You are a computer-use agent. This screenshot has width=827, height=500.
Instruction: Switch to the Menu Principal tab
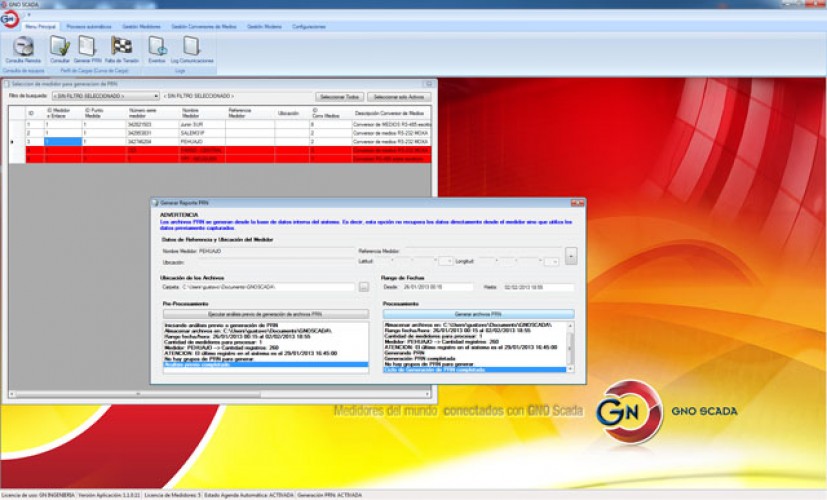pyautogui.click(x=41, y=26)
